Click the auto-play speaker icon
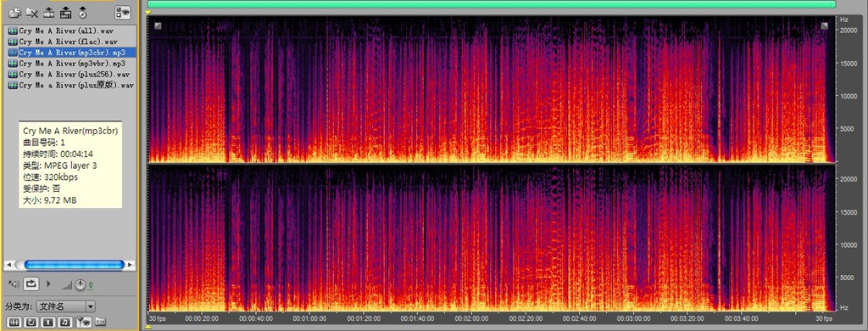The height and width of the screenshot is (331, 868). [14, 283]
